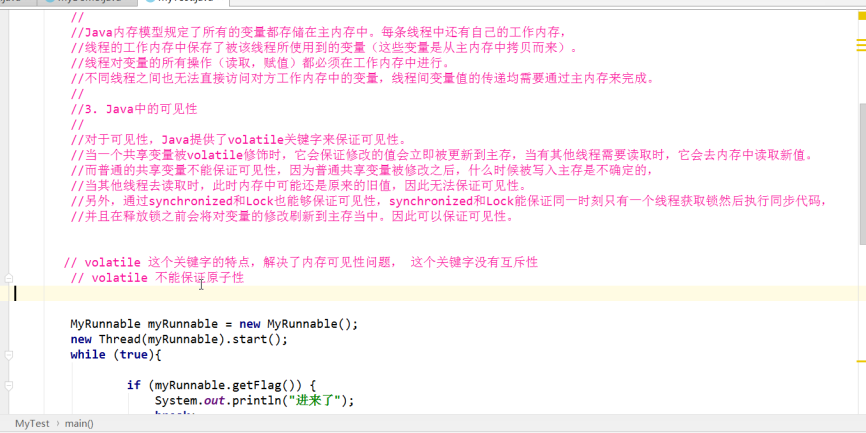Click the comment starting '//而普通的共享变量不能保证可见性'

[363, 170]
